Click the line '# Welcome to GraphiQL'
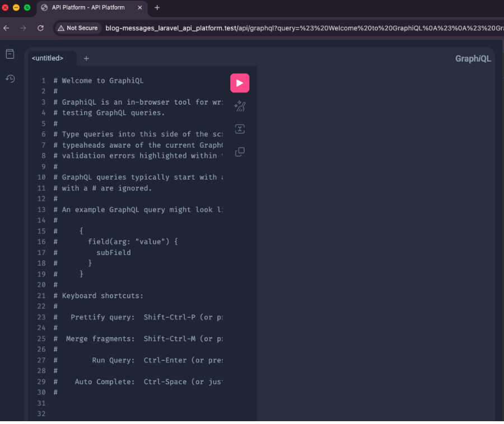The height and width of the screenshot is (424, 504). [99, 81]
